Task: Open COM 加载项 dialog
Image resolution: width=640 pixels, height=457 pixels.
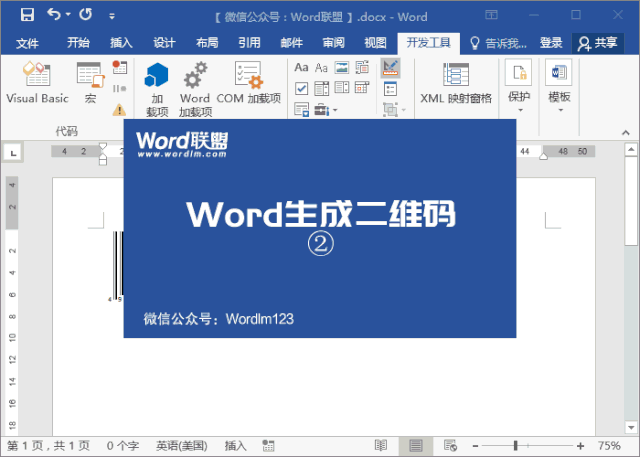Action: pos(249,83)
